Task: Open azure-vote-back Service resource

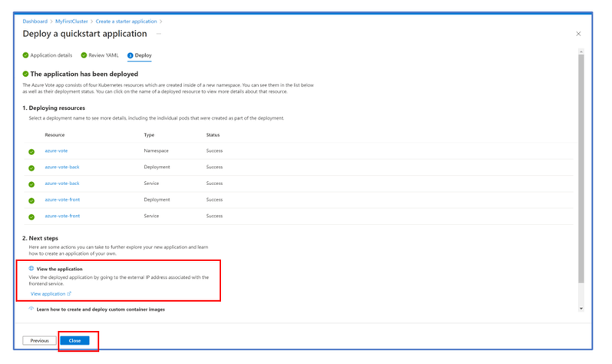Action: pos(62,184)
